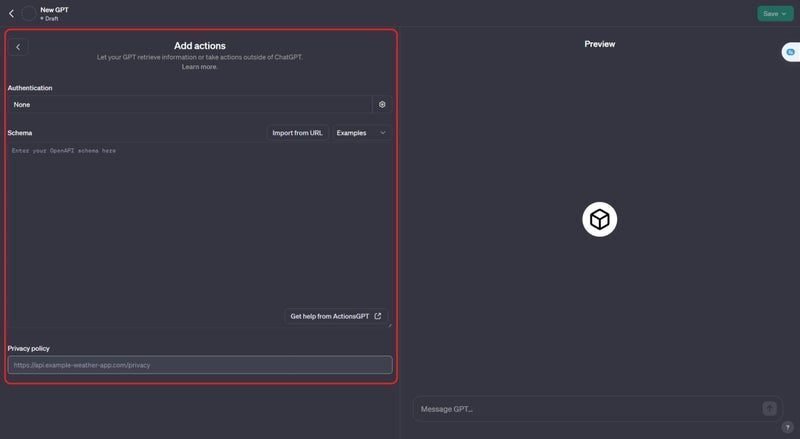The image size is (800, 439).
Task: Open the help question mark icon
Action: tap(787, 427)
